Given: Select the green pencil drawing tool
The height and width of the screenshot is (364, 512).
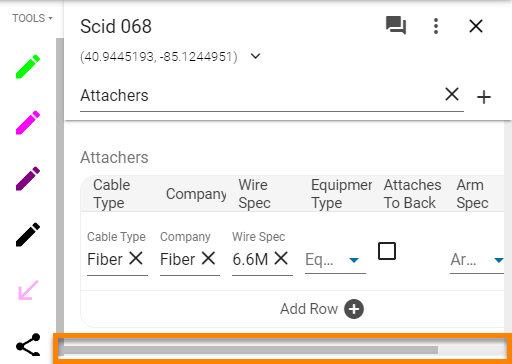Looking at the screenshot, I should tap(28, 67).
